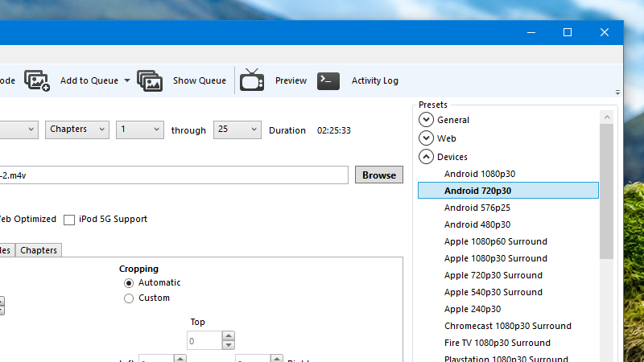Switch to the Chapters tab
The image size is (644, 362).
point(39,250)
